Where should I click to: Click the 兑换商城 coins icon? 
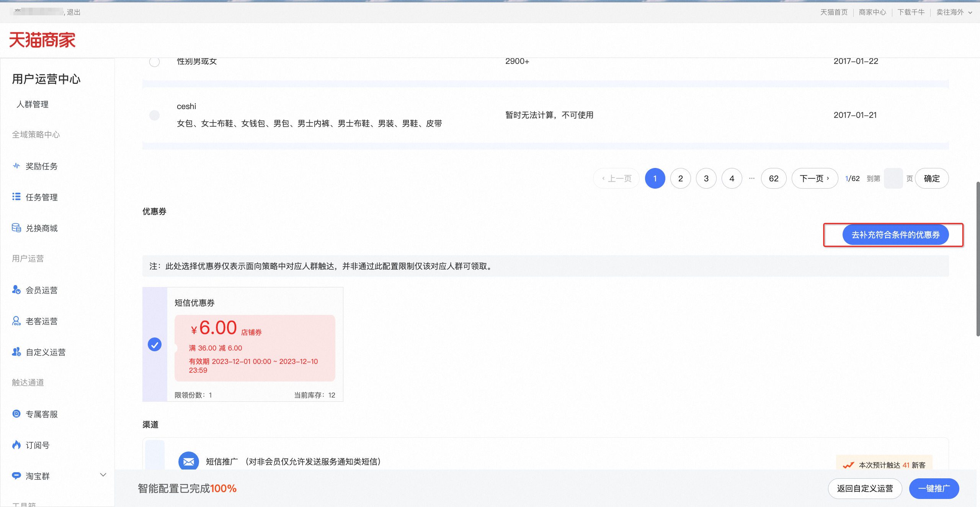[x=16, y=228]
